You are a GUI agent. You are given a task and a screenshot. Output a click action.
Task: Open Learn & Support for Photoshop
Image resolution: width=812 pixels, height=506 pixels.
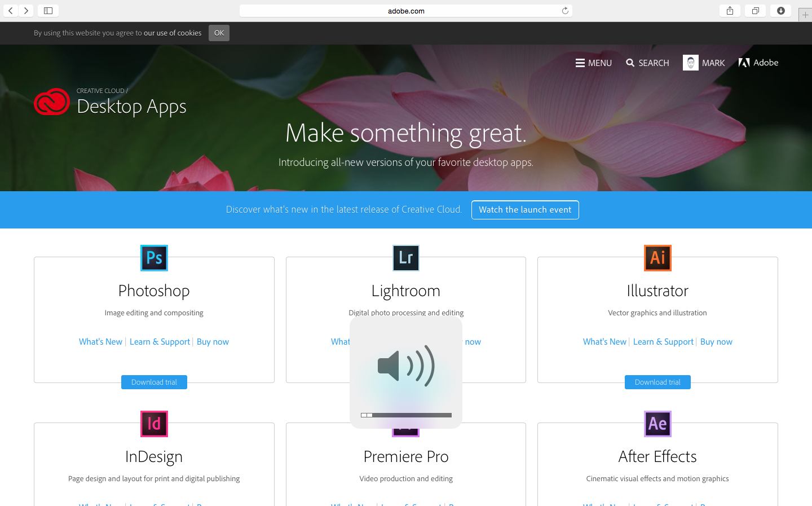[160, 341]
